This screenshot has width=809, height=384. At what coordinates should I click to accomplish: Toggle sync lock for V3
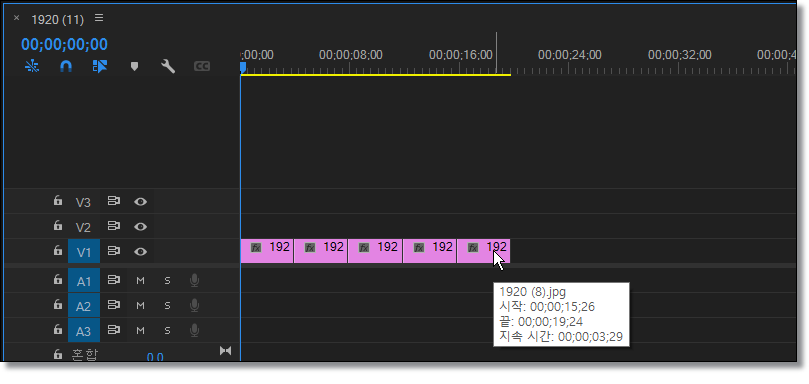[x=114, y=201]
